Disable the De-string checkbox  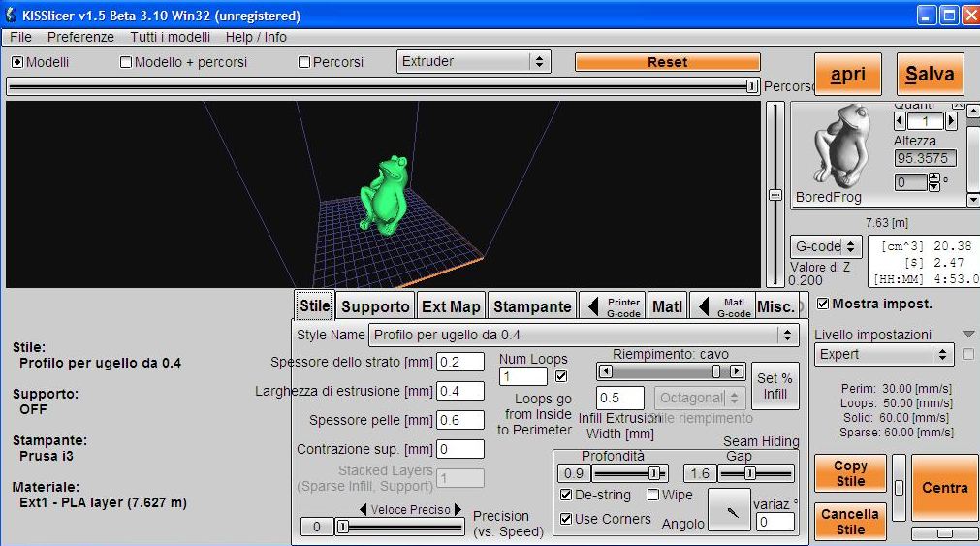pyautogui.click(x=567, y=496)
